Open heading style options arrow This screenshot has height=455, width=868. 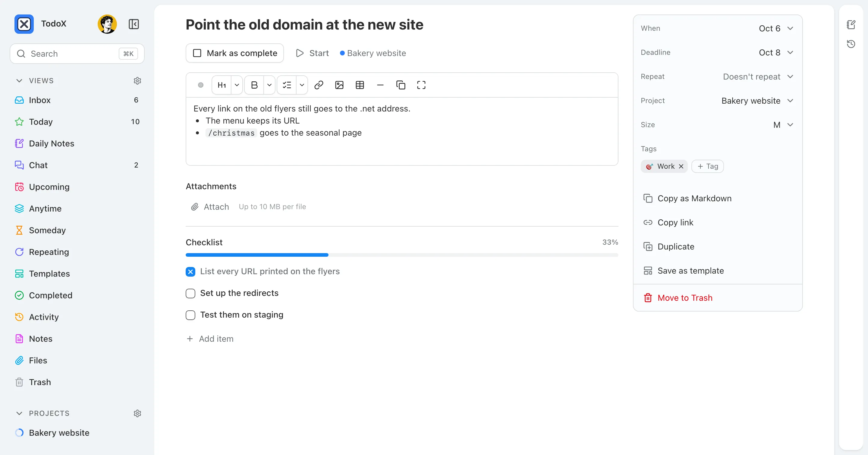pyautogui.click(x=237, y=85)
